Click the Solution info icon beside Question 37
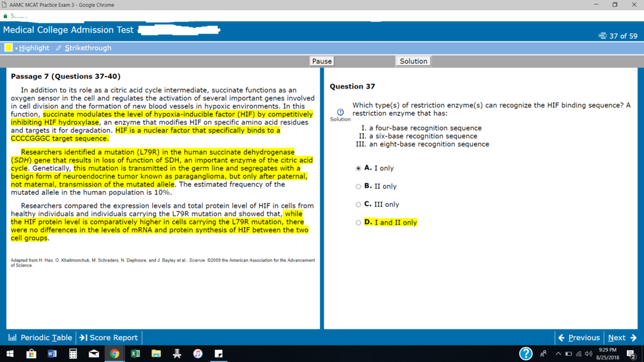 [340, 111]
